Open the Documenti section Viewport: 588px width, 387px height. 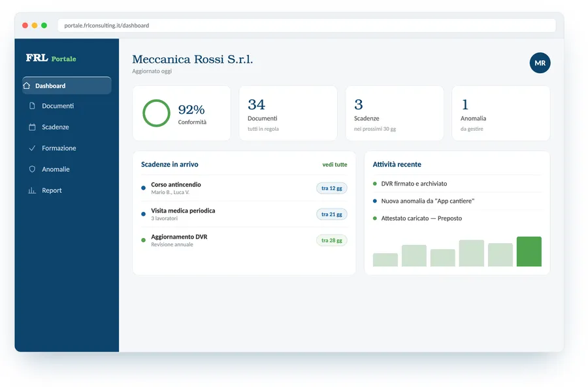point(67,106)
